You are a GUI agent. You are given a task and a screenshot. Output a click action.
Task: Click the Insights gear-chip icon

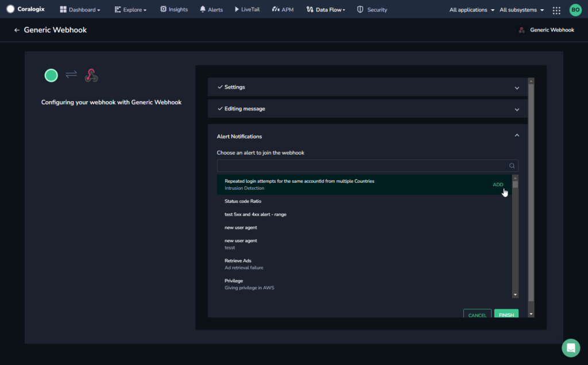(x=163, y=9)
